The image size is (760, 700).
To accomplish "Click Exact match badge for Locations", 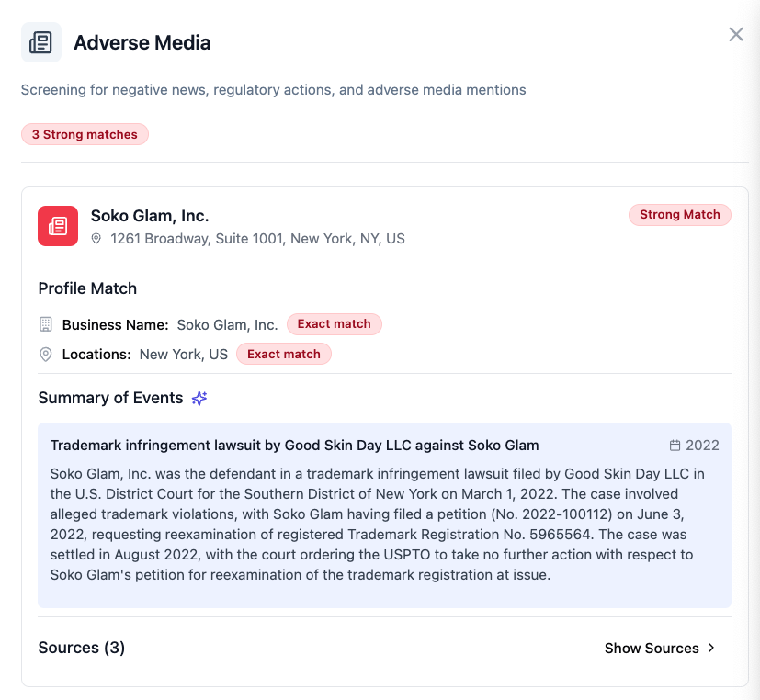I will (284, 354).
